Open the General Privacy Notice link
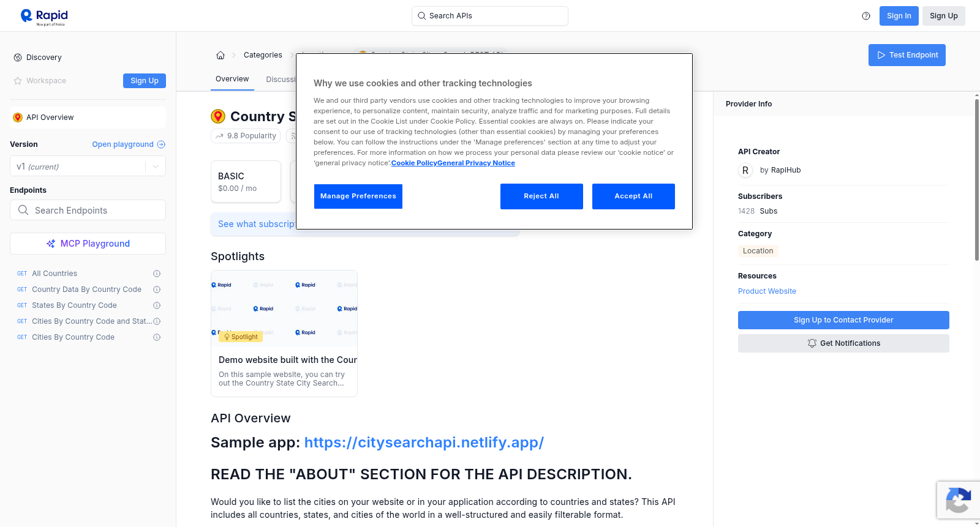Image resolution: width=980 pixels, height=527 pixels. tap(476, 163)
